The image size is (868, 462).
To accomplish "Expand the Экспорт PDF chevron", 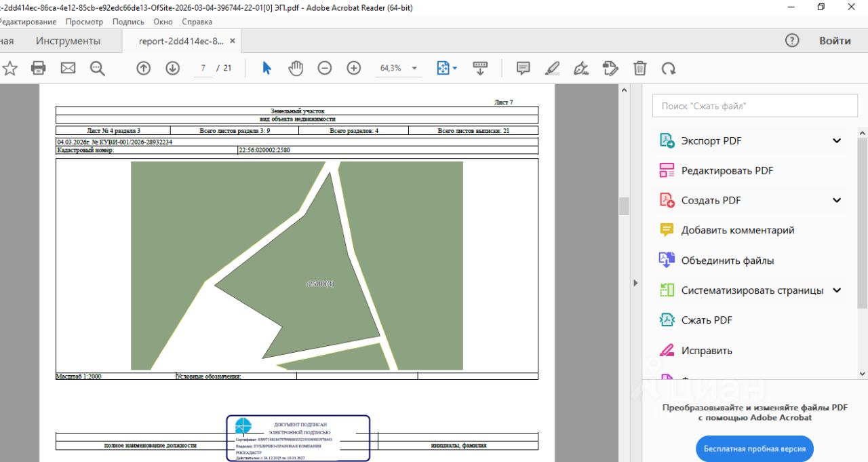I will (837, 140).
